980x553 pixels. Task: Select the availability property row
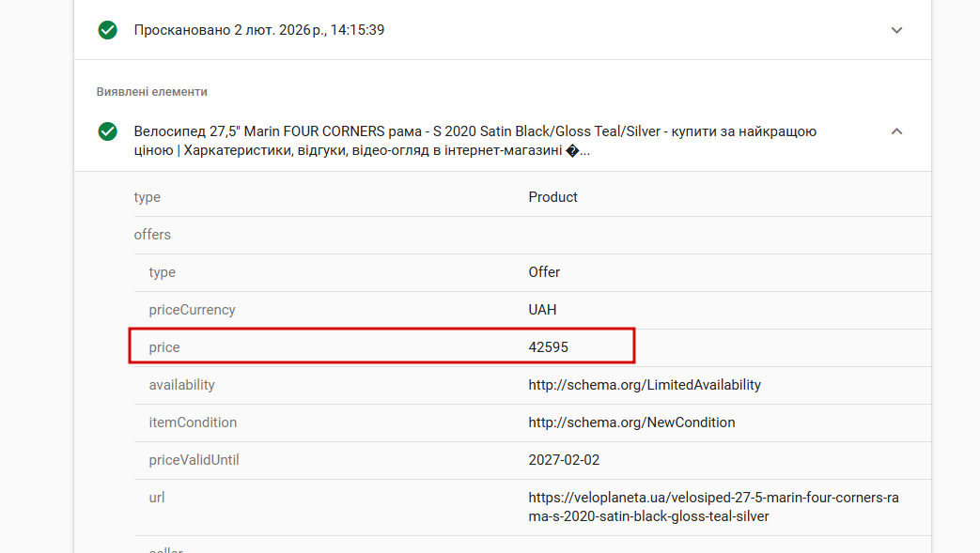181,385
